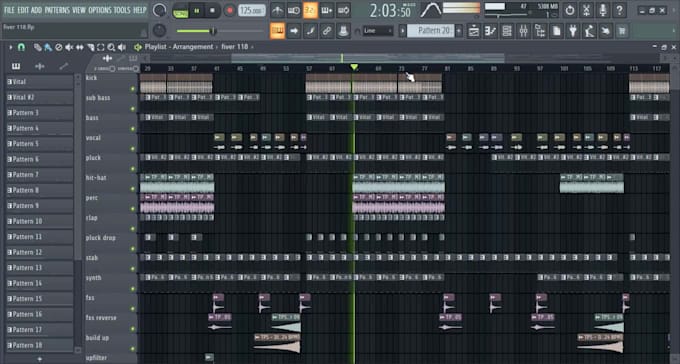680x364 pixels.
Task: Open the FILE menu
Action: pos(9,10)
